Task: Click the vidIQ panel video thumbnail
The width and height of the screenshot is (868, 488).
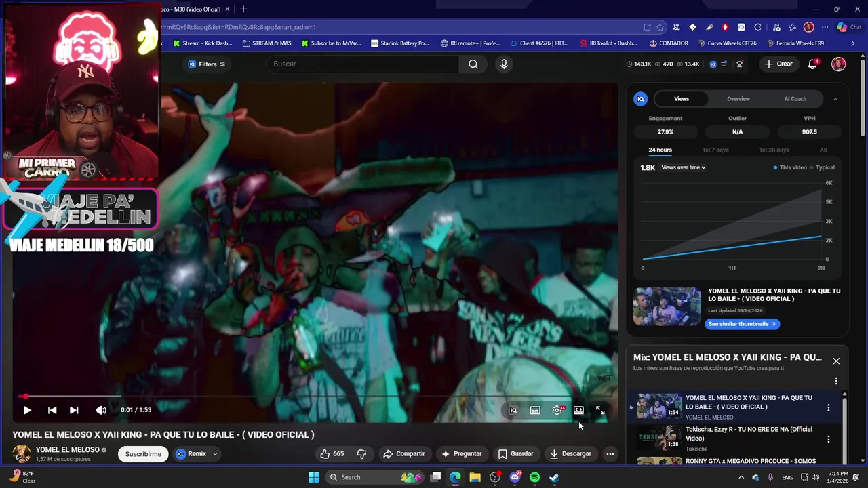Action: click(x=667, y=307)
